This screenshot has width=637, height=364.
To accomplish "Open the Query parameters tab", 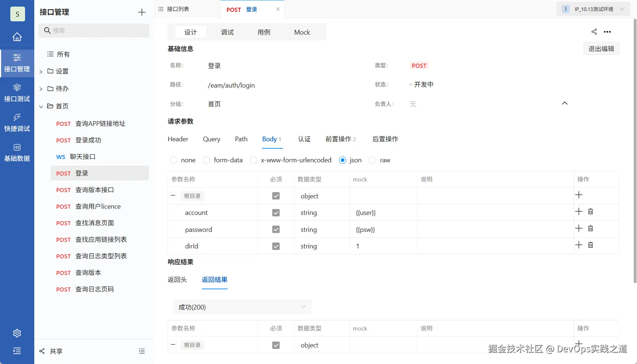I will coord(211,139).
